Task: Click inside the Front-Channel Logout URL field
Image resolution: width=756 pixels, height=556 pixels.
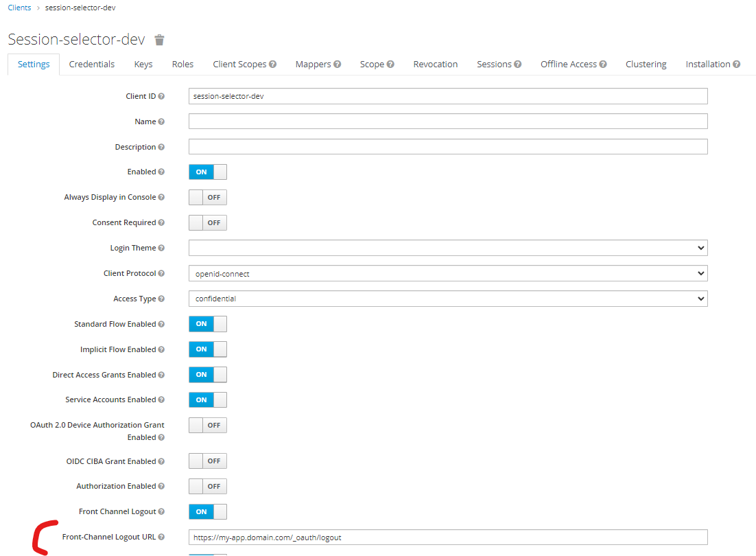Action: click(446, 537)
